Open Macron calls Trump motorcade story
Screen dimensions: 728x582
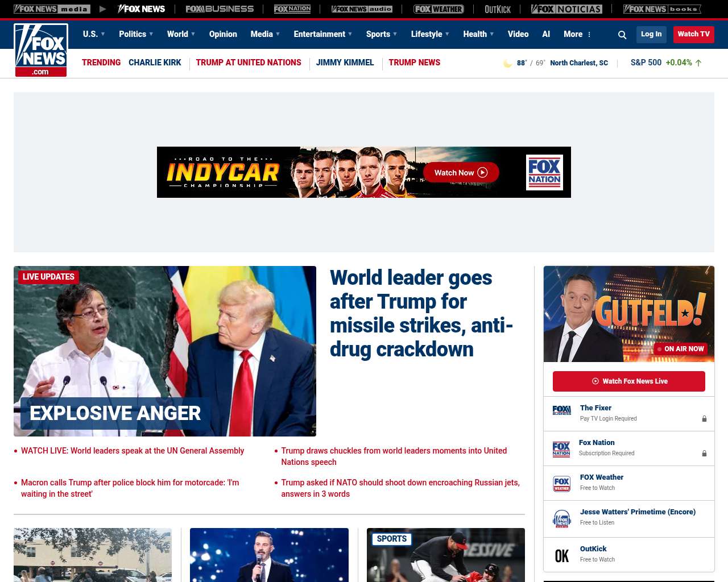(x=130, y=488)
